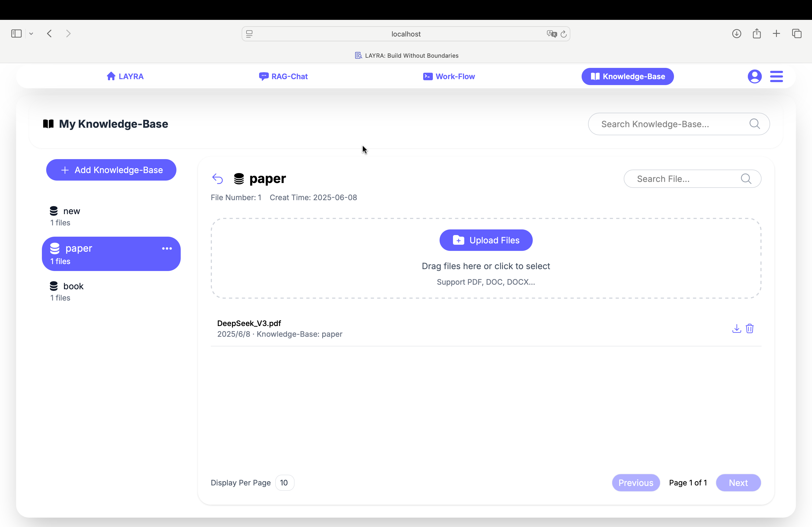Screen dimensions: 812x527
Task: Click the Search Knowledge-Base magnifier icon
Action: point(754,124)
